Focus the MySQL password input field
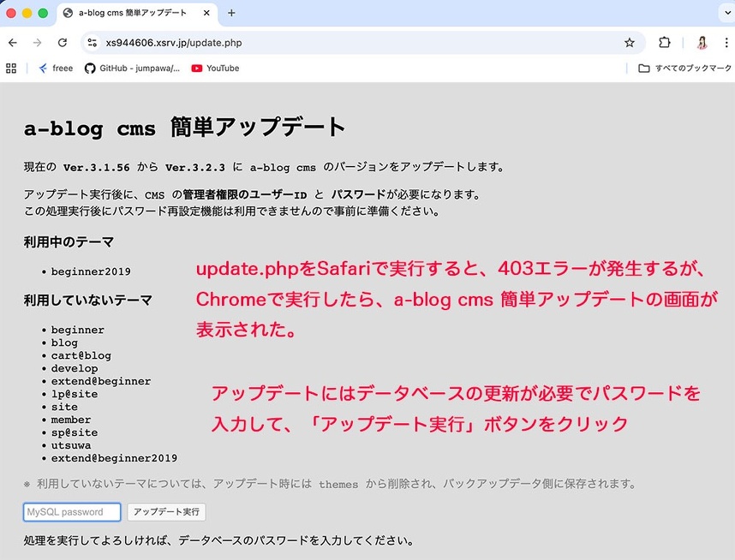This screenshot has width=735, height=560. 72,512
